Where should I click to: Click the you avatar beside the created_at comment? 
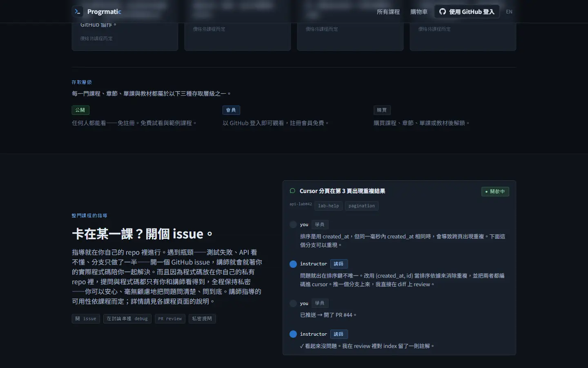click(x=293, y=224)
